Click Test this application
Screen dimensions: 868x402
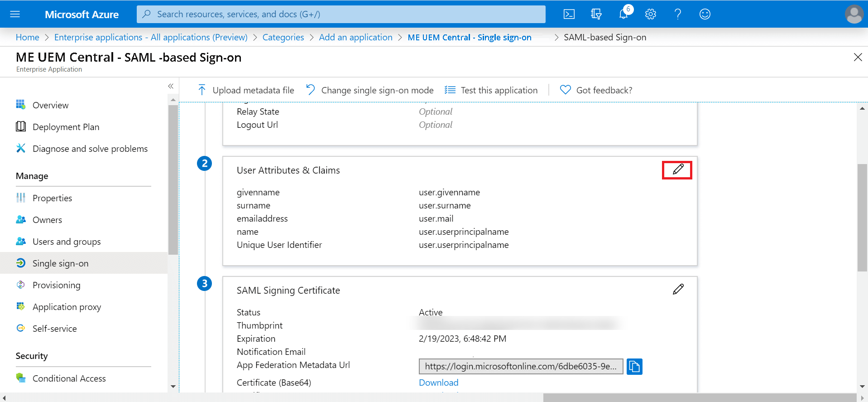(491, 90)
